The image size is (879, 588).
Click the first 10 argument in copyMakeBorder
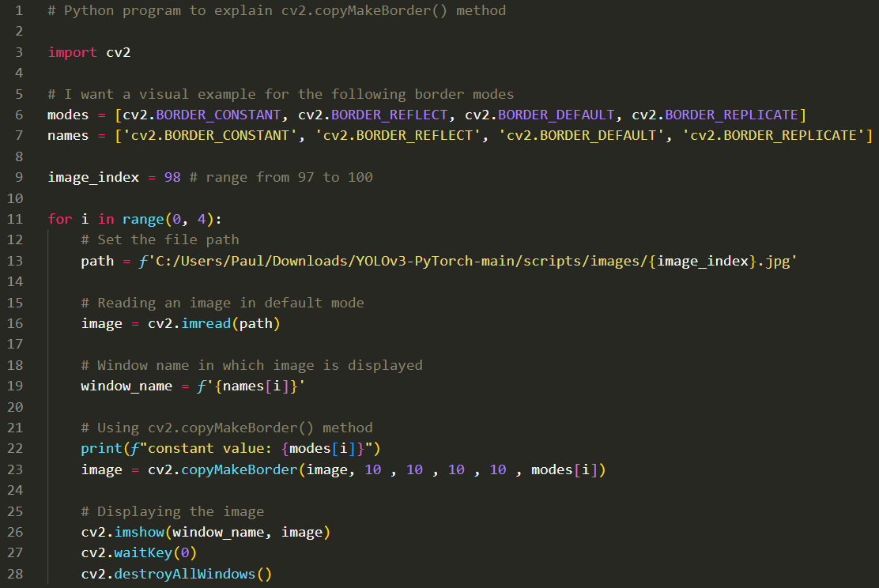coord(373,469)
